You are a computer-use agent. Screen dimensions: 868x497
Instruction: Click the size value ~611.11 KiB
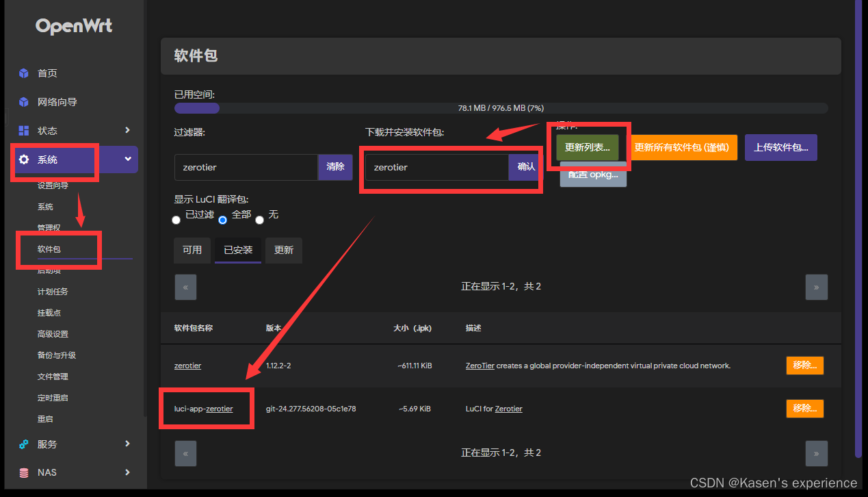click(x=415, y=366)
